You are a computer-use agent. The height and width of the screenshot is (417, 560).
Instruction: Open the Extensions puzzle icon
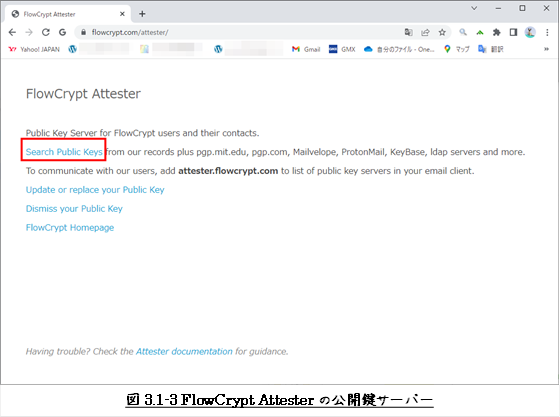(496, 32)
